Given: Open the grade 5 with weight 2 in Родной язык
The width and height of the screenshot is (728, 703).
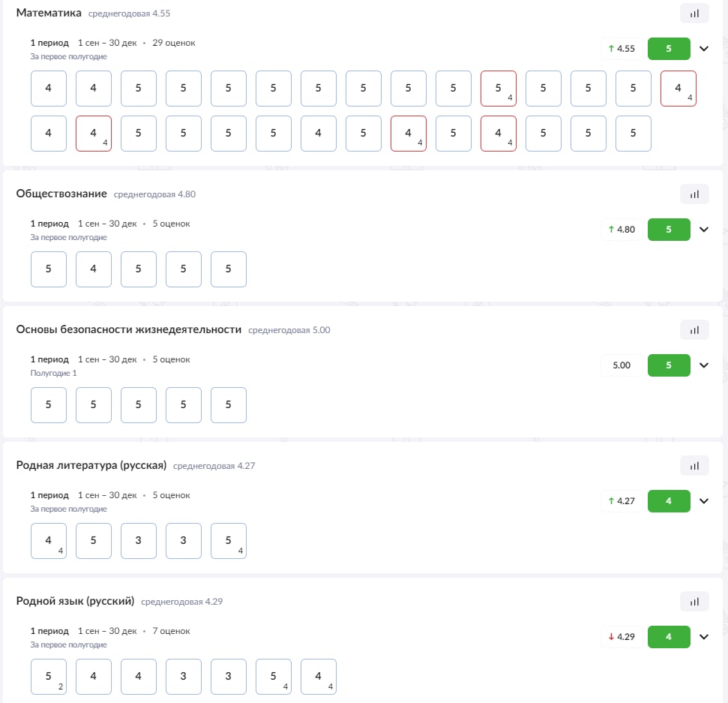Looking at the screenshot, I should pyautogui.click(x=48, y=676).
